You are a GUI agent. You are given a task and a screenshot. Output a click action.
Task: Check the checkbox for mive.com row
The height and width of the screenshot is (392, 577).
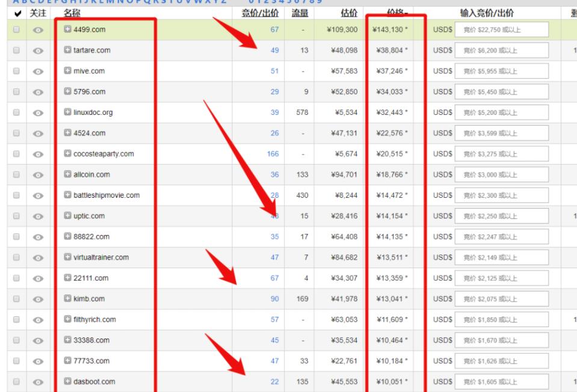[x=16, y=71]
